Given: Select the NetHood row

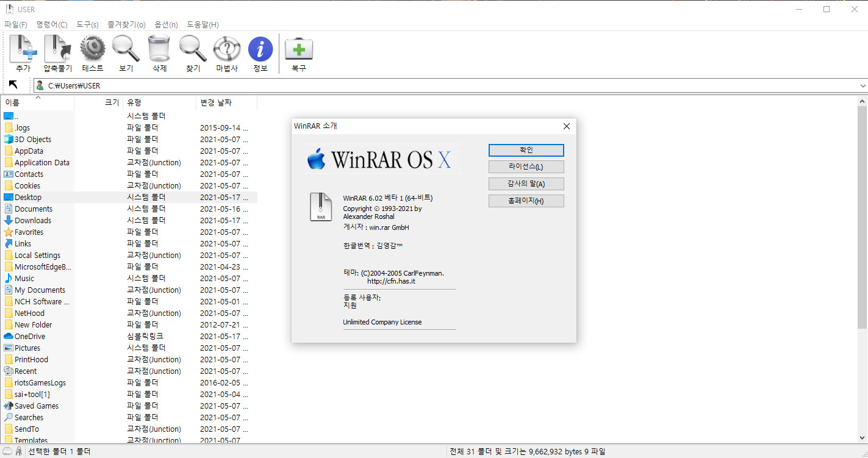Looking at the screenshot, I should tap(129, 313).
